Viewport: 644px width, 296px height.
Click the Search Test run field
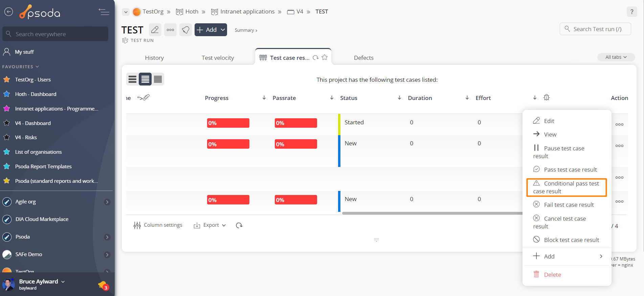595,29
